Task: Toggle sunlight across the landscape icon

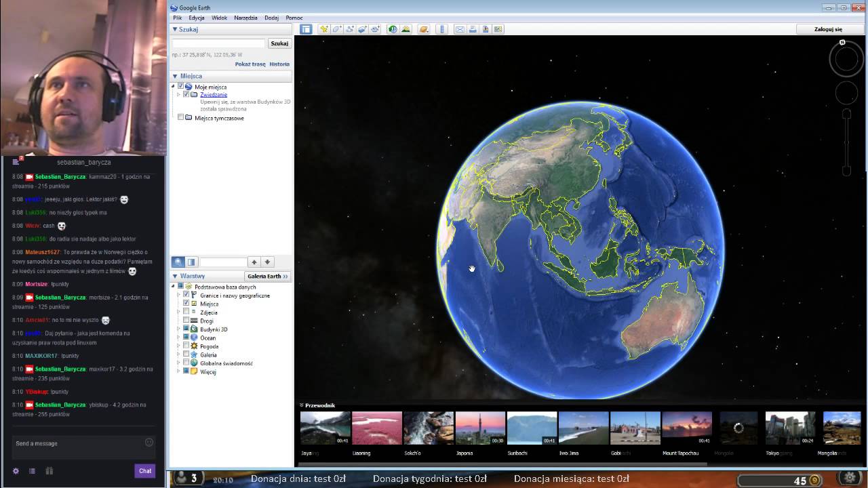Action: (406, 29)
